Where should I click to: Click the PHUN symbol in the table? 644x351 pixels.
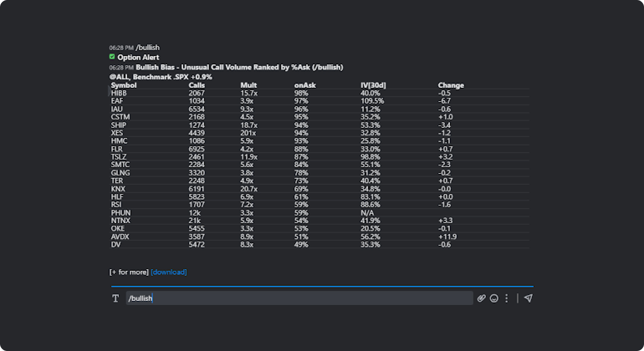[x=121, y=213]
